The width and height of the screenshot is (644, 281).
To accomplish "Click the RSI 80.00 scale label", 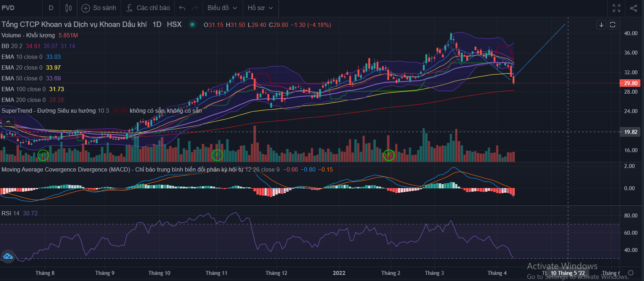I will (x=631, y=216).
